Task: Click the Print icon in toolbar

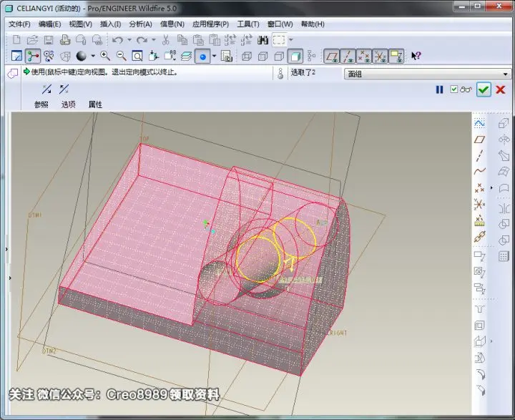Action: click(65, 40)
